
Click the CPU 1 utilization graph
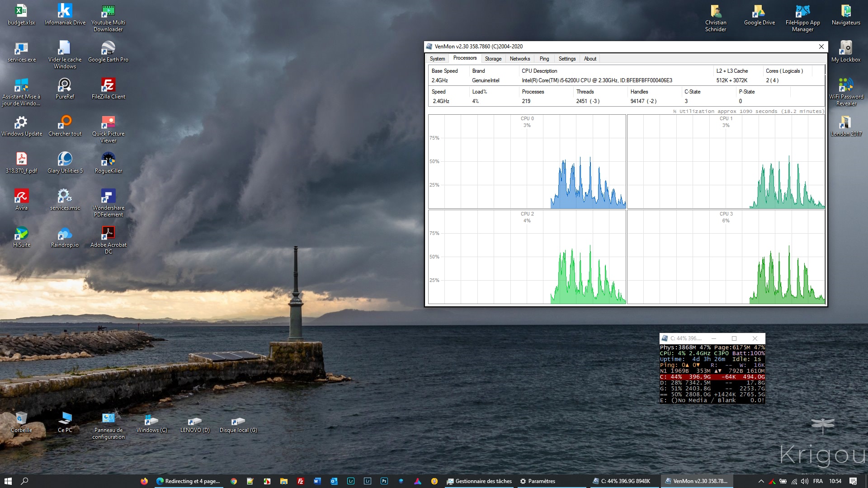point(726,161)
